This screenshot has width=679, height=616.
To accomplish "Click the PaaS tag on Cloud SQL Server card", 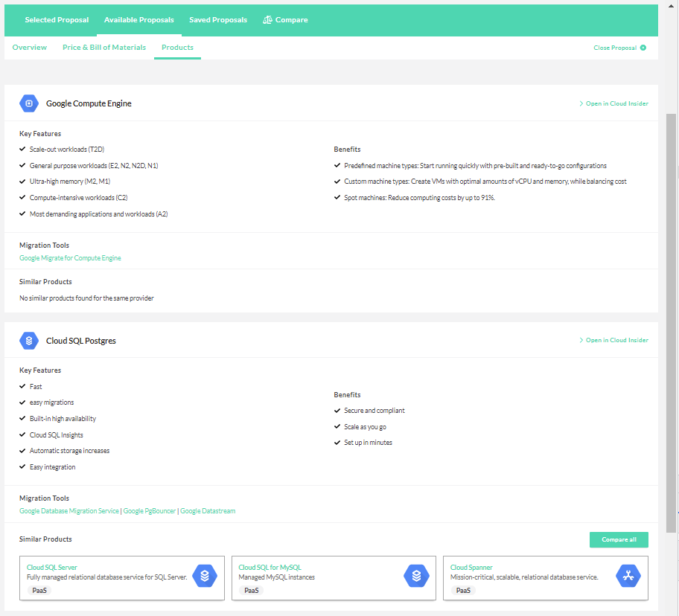I will (39, 590).
